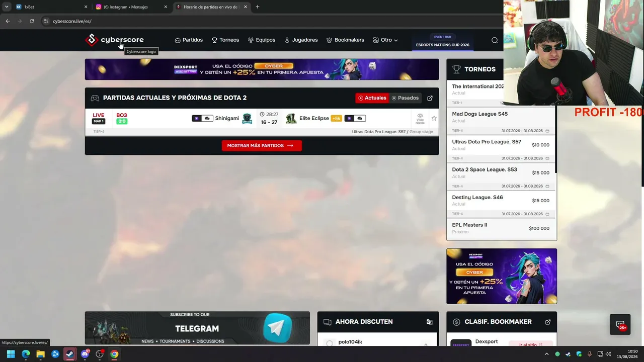Viewport: 644px width, 362px height.
Task: Switch to the Instagram Mensajes tab
Action: [132, 7]
